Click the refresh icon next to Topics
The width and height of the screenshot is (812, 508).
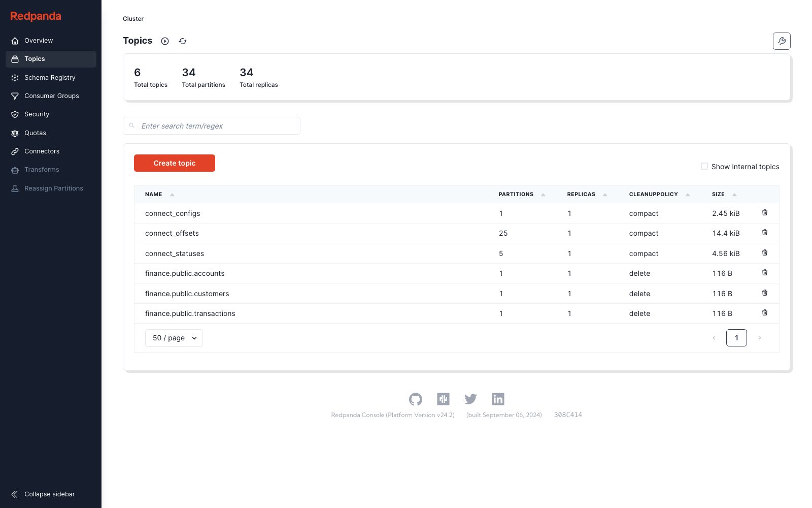point(183,41)
